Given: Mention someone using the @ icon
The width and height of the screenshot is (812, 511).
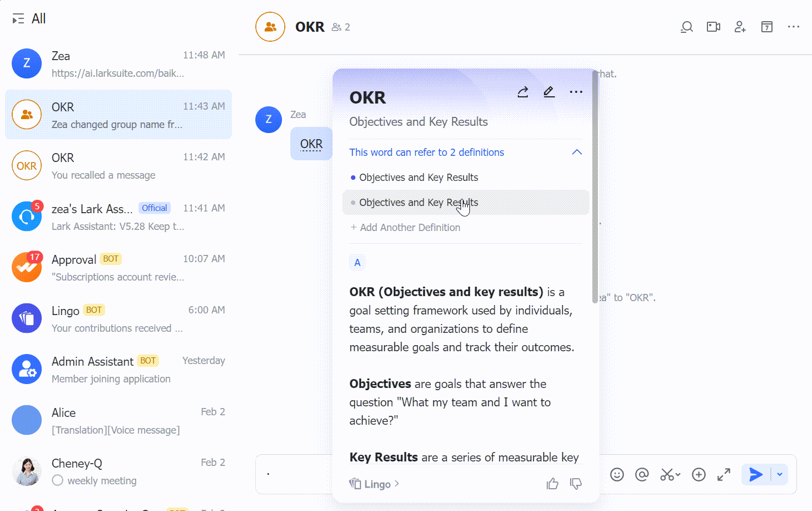Looking at the screenshot, I should click(642, 474).
